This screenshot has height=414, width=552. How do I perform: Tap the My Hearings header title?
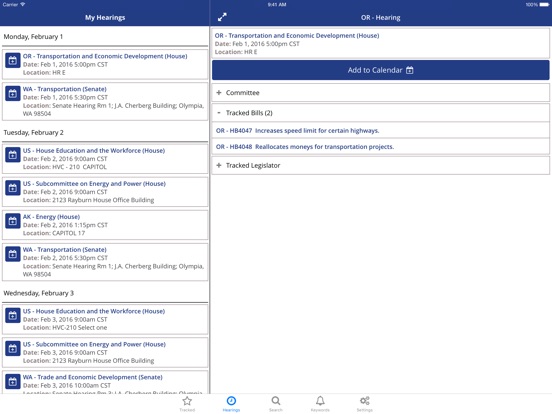tap(105, 18)
